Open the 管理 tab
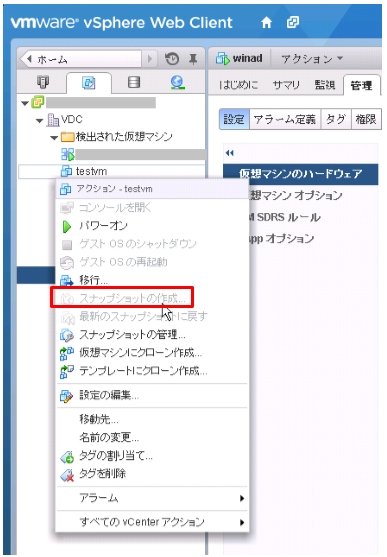The height and width of the screenshot is (557, 387). [361, 86]
